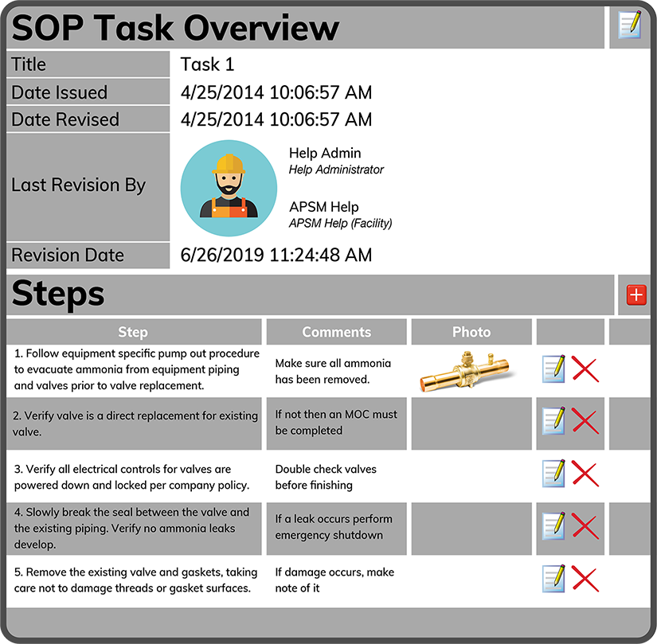Click comment 'If not then an MOC must be completed'
This screenshot has width=657, height=644.
click(x=336, y=422)
